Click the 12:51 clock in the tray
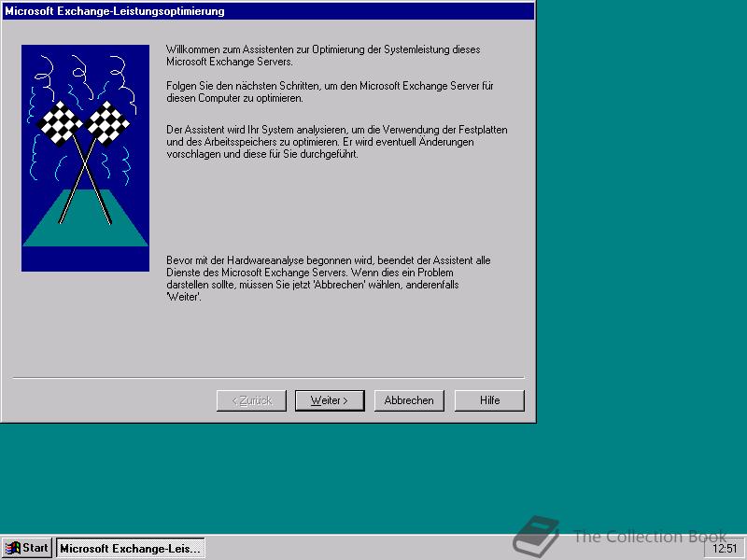747x560 pixels. tap(725, 549)
